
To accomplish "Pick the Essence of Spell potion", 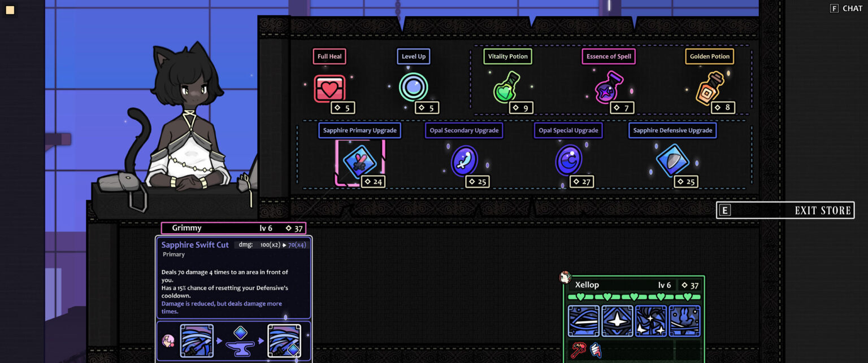I will [x=608, y=88].
